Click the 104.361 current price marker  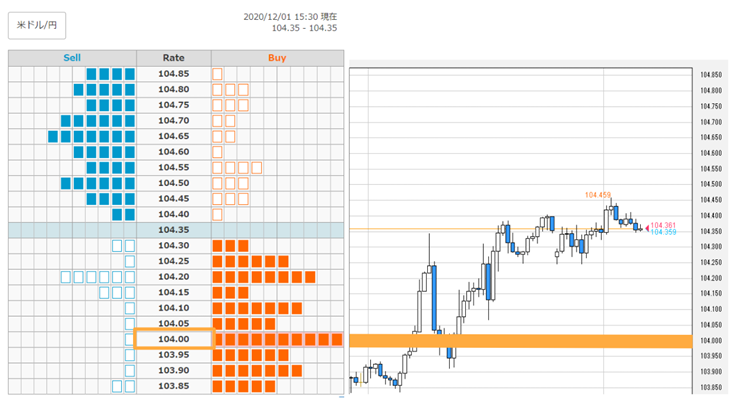point(663,225)
